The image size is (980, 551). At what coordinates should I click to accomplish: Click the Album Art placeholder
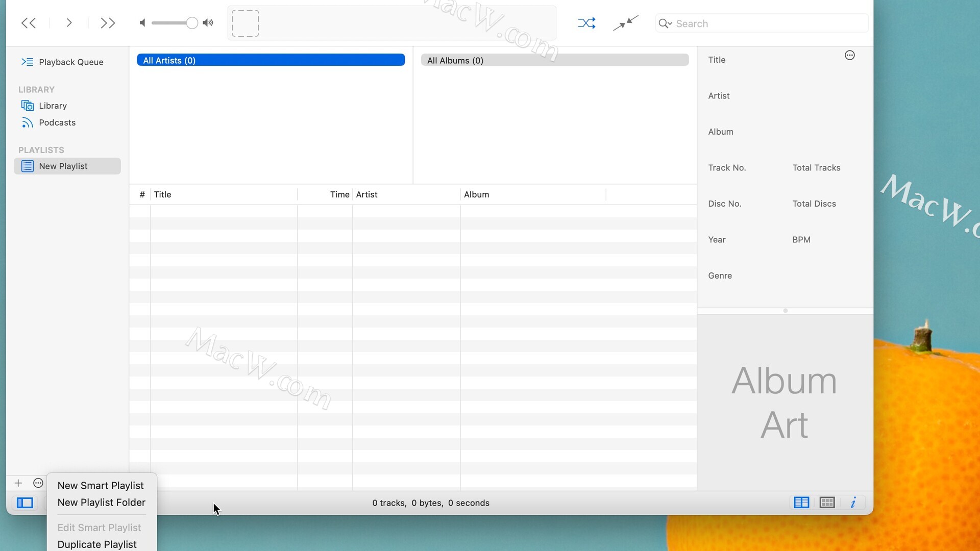[x=785, y=403]
